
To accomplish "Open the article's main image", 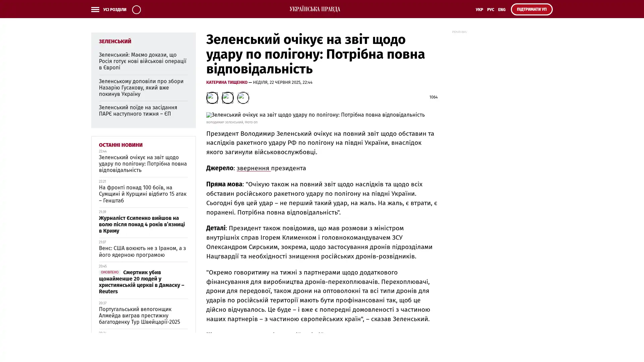I will pos(315,115).
